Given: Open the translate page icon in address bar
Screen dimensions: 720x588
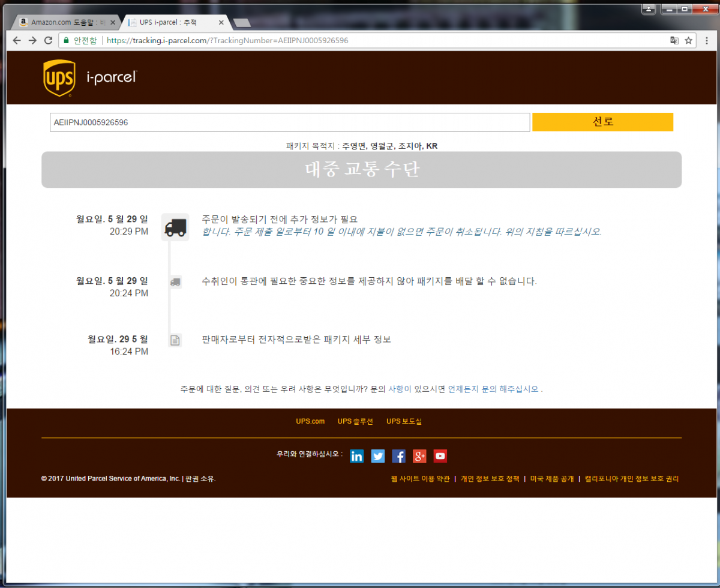Looking at the screenshot, I should pos(674,41).
